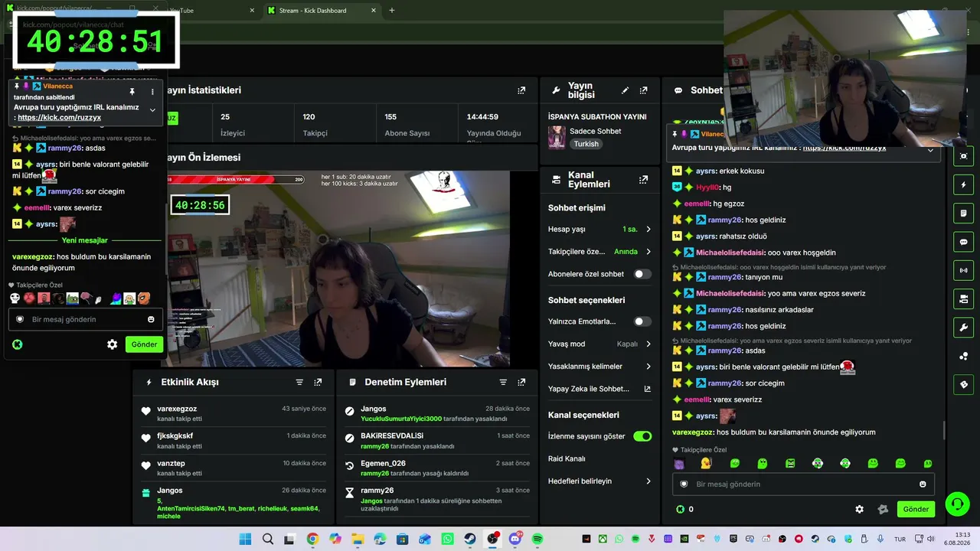Viewport: 980px width, 551px height.
Task: Collapse pinned message in popout chat
Action: tap(152, 110)
